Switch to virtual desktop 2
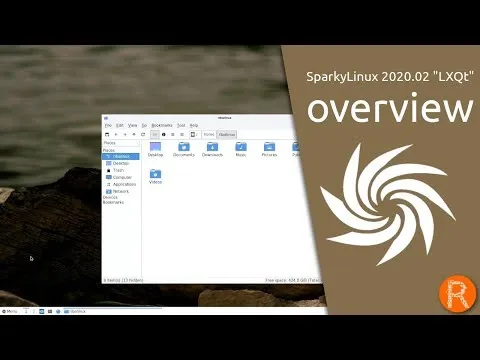This screenshot has height=360, width=480. coord(33,311)
